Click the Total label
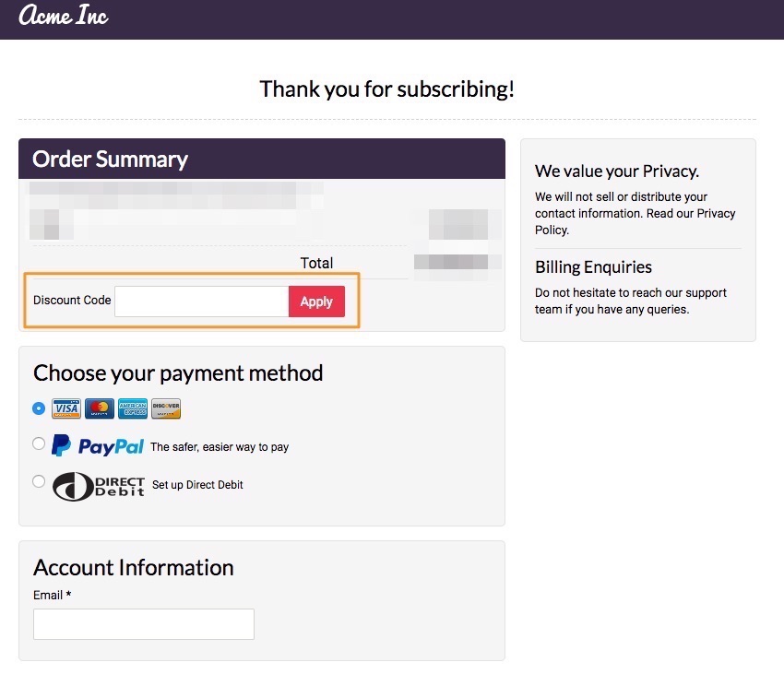This screenshot has width=784, height=674. (316, 263)
